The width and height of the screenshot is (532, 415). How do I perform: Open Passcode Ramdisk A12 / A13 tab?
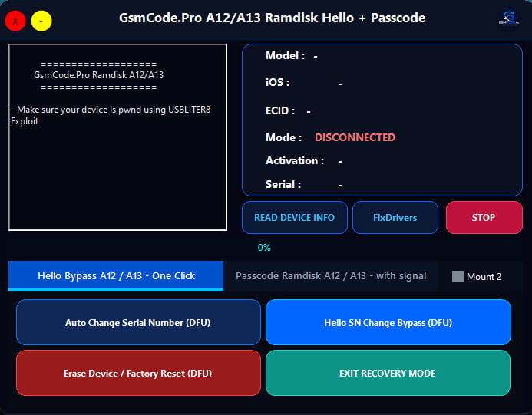331,276
